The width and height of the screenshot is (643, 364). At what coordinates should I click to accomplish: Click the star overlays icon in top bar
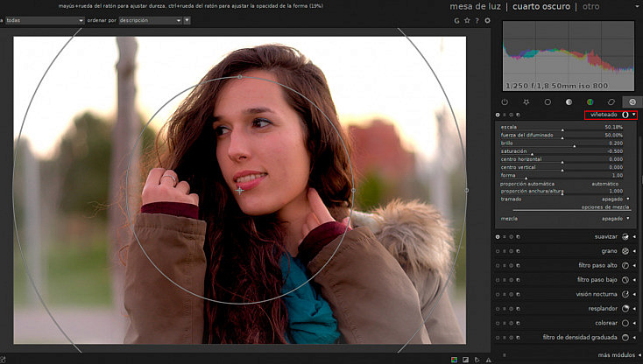(467, 20)
